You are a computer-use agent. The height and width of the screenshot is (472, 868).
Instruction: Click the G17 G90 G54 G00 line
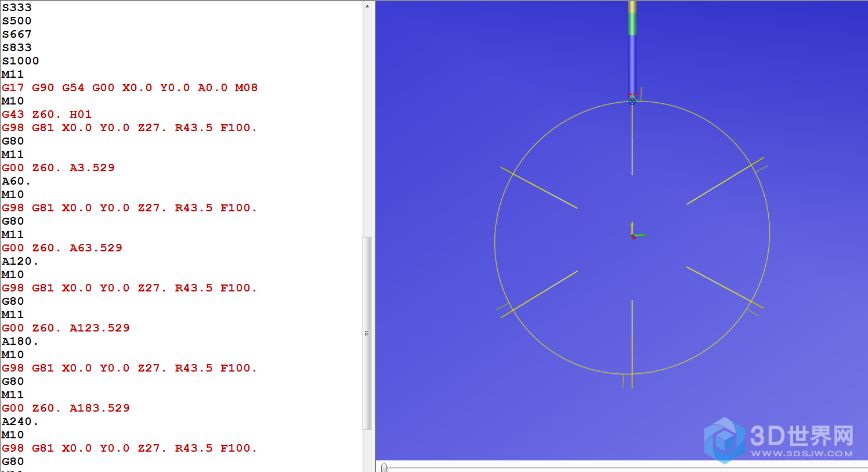pyautogui.click(x=129, y=88)
